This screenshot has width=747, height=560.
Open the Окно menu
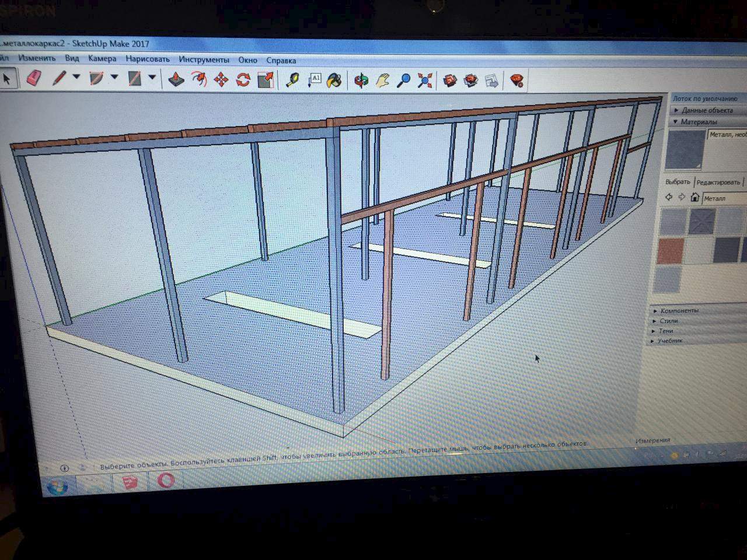(x=247, y=60)
